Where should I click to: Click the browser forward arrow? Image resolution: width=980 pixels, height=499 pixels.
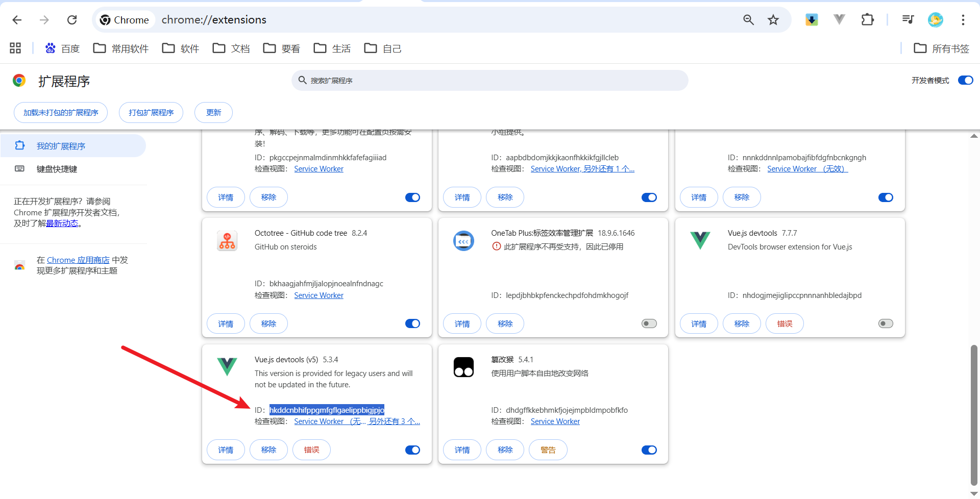44,20
